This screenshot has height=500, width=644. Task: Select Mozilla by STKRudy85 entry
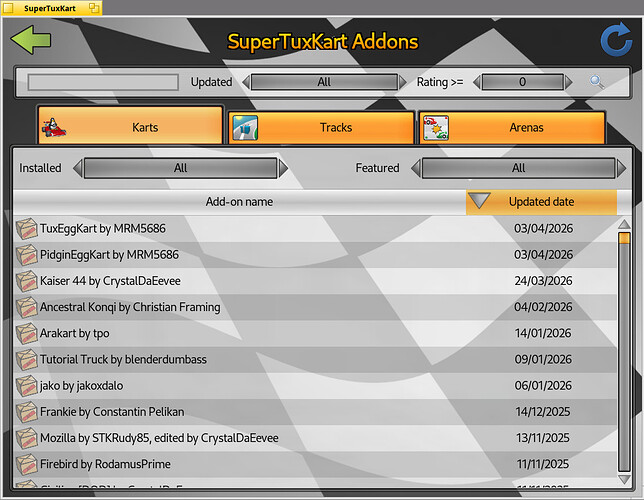(315, 438)
